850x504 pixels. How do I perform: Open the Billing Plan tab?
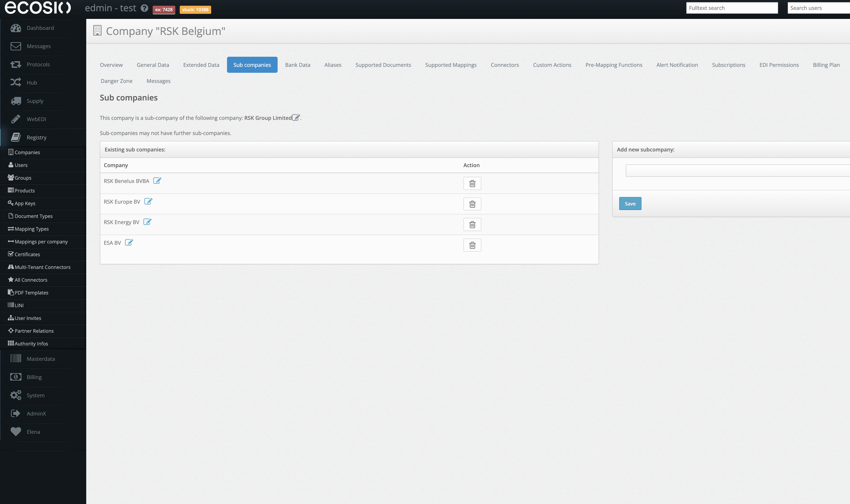(x=826, y=65)
